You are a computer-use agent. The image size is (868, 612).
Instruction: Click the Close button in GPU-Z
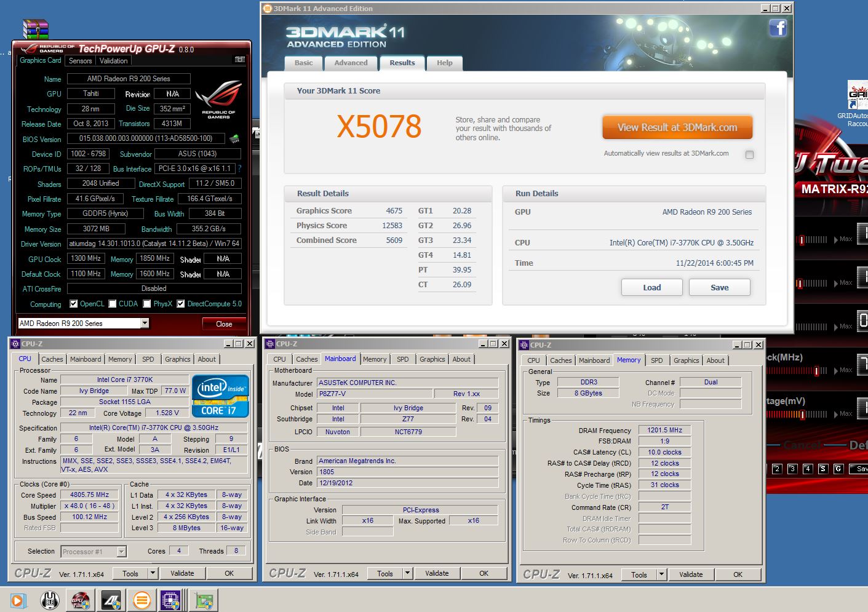(224, 324)
